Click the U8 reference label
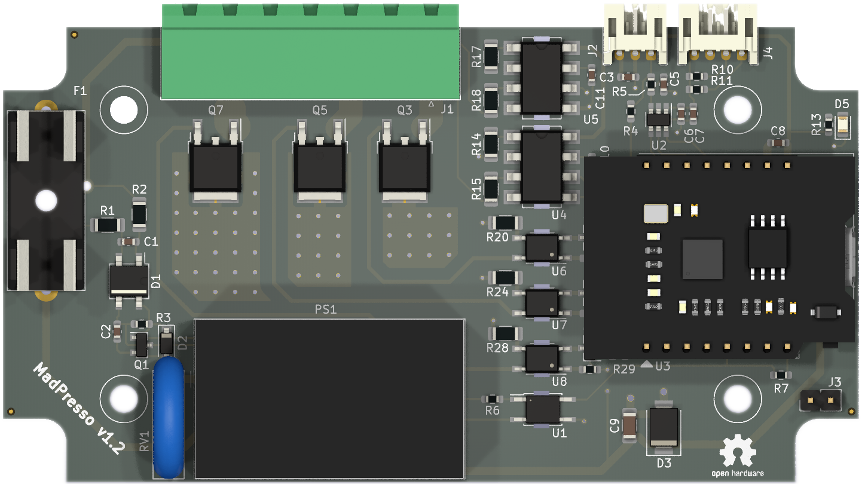Viewport: 868px width, 484px height. (560, 381)
